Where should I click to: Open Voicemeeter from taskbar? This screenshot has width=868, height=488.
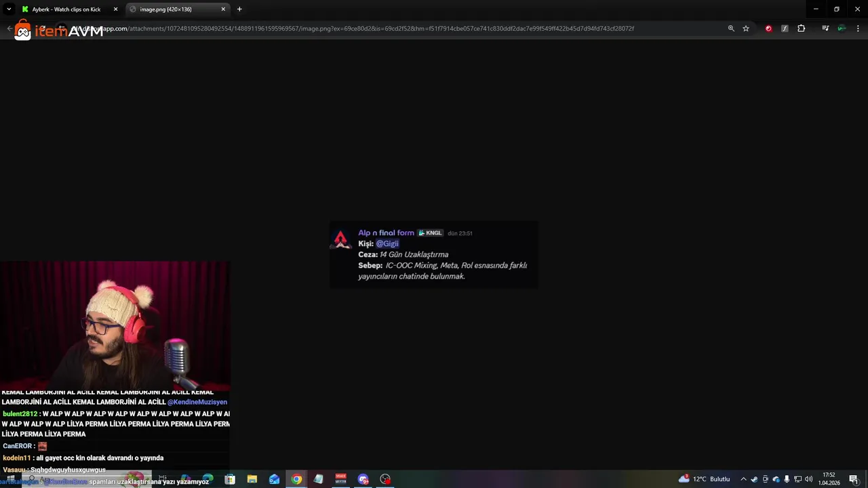point(341,479)
